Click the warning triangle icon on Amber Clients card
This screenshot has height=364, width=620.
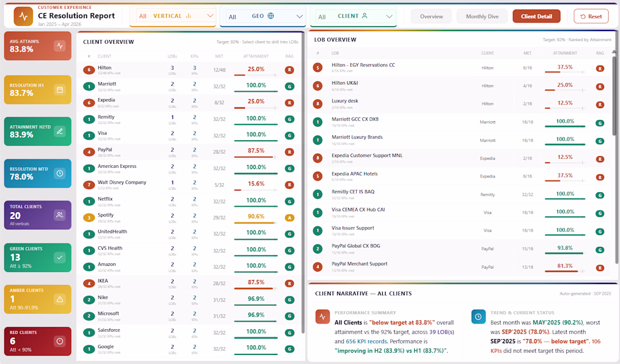60,299
